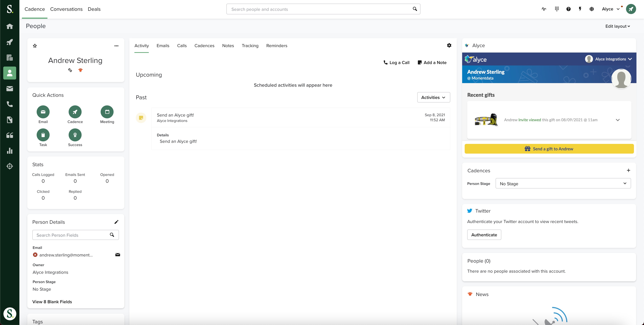Star Andrew Sterling as favorite

point(35,46)
